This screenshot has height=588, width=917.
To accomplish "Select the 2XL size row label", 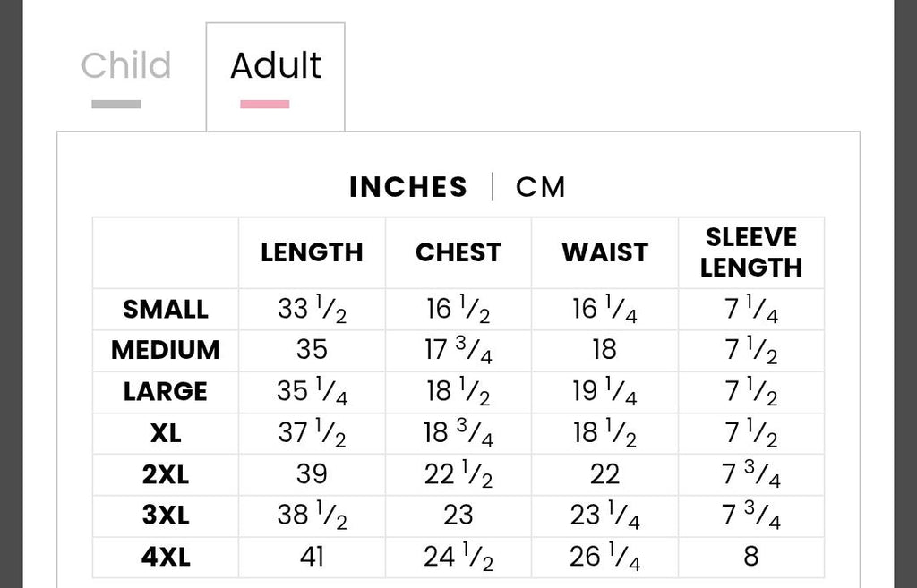I will [x=166, y=474].
